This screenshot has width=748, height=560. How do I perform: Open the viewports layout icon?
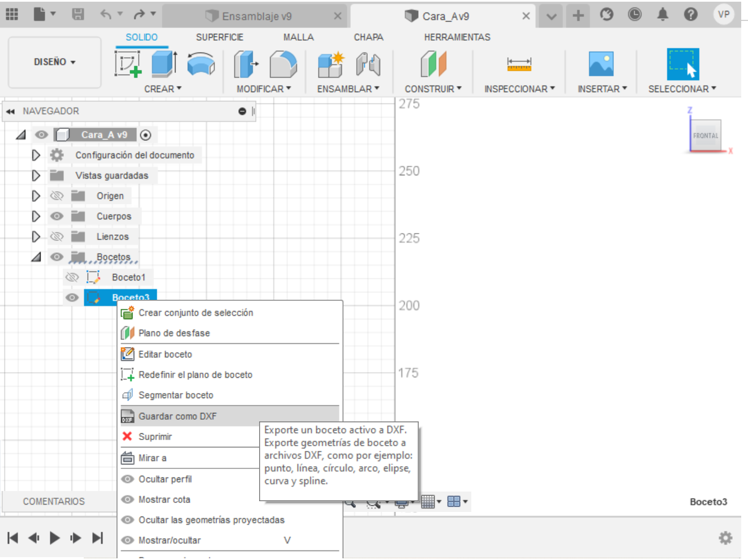pyautogui.click(x=454, y=501)
